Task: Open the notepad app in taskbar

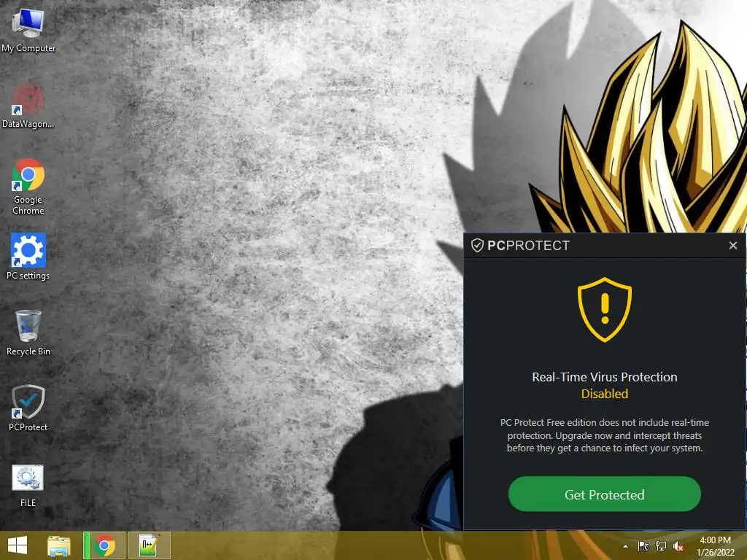Action: click(149, 545)
